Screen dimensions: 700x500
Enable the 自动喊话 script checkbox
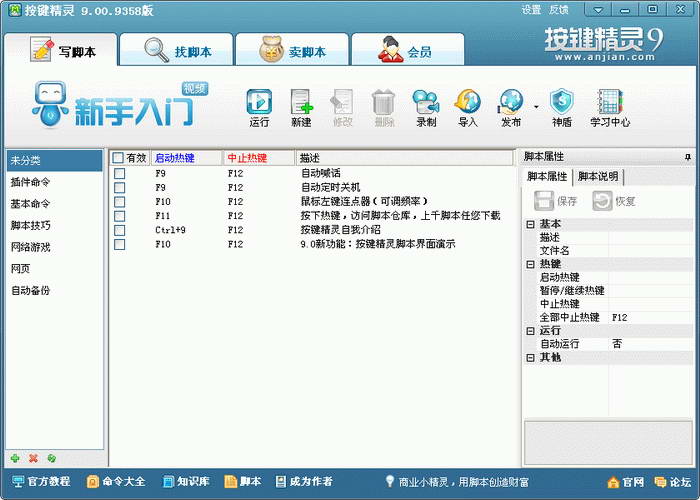click(119, 173)
